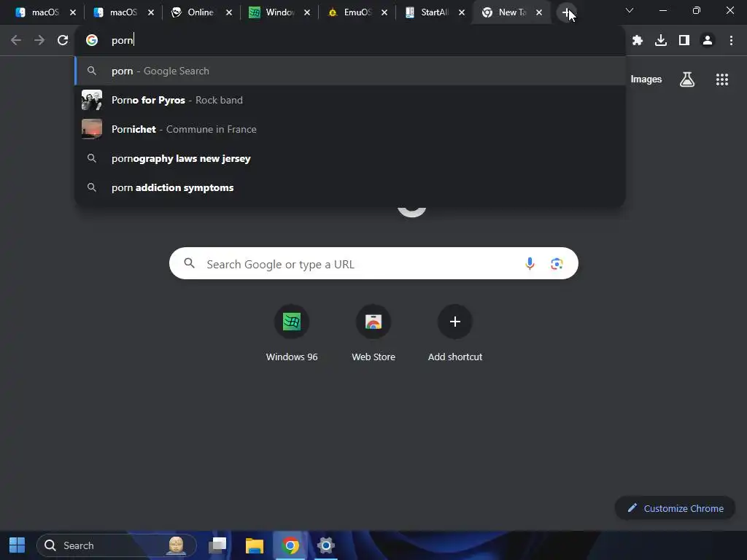This screenshot has height=560, width=747.
Task: Close the StartAll tab
Action: (x=462, y=12)
